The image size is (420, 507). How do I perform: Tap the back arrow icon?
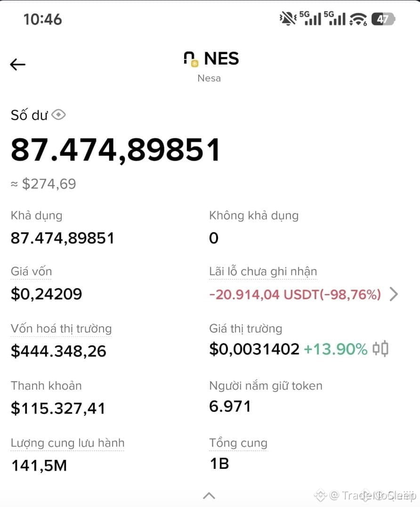17,65
